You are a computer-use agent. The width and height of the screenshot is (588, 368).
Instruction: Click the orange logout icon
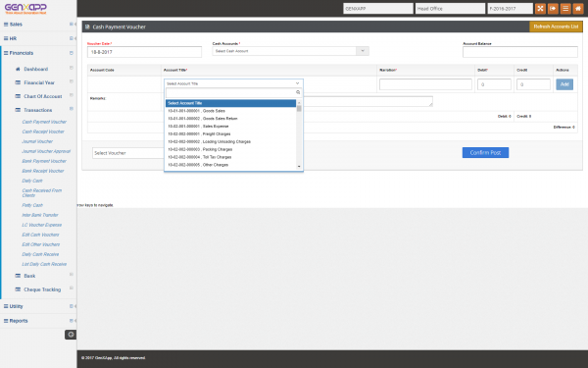(553, 8)
